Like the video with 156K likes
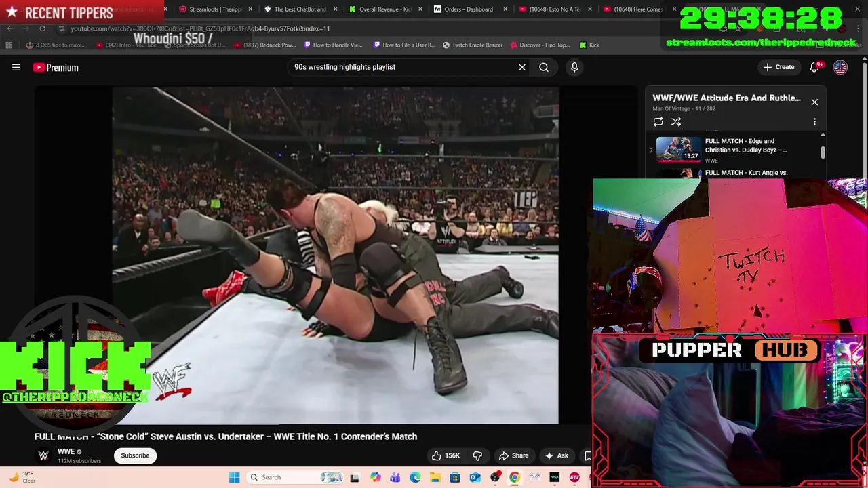 [x=446, y=455]
